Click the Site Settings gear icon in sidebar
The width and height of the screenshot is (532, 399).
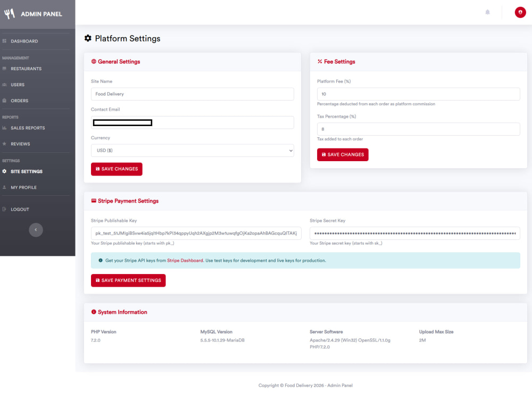4,171
